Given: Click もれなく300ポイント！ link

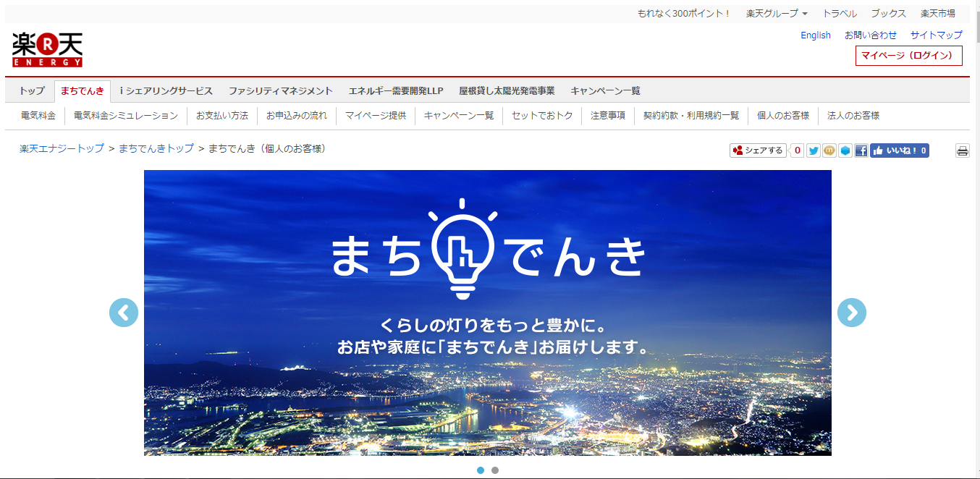Looking at the screenshot, I should 684,14.
